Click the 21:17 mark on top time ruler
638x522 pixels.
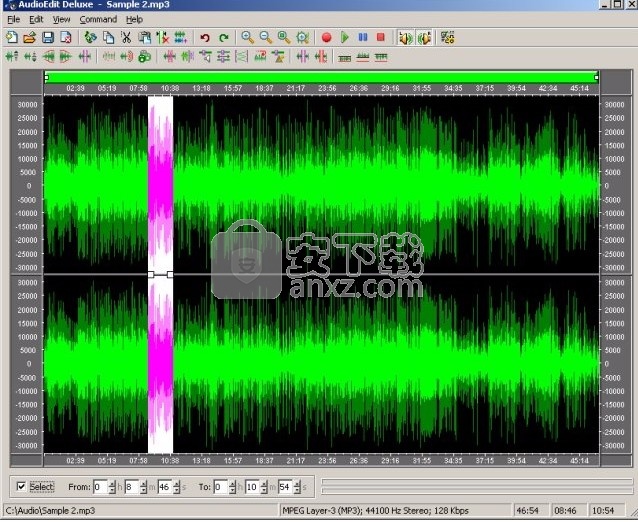point(295,88)
